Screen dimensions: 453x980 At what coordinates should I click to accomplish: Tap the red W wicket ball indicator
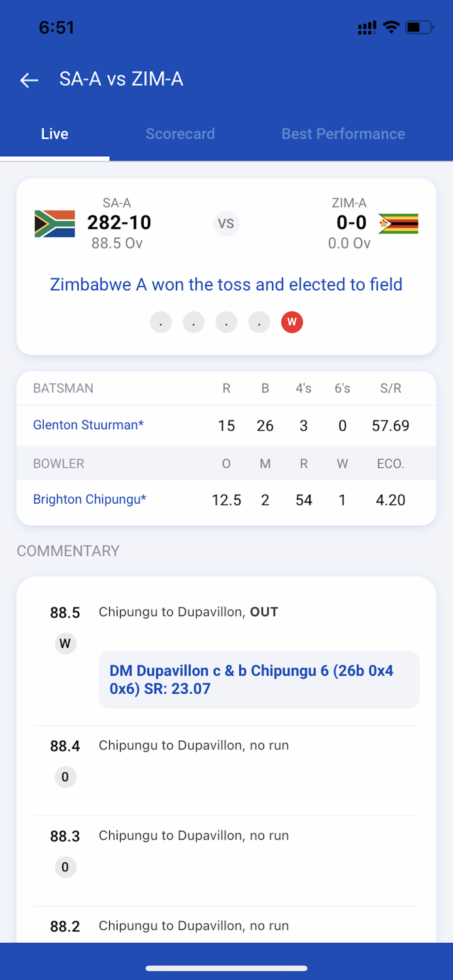(292, 321)
